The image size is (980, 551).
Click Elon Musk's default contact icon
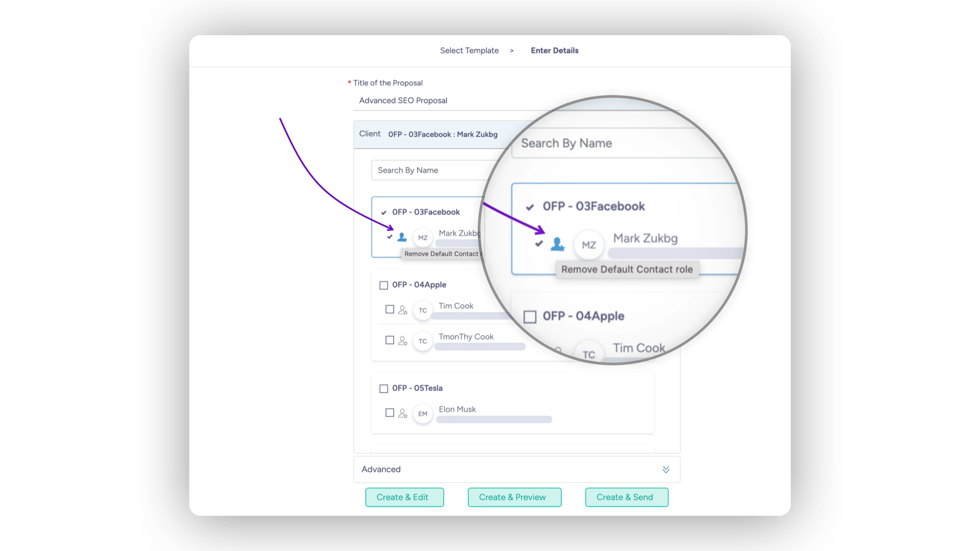point(403,413)
